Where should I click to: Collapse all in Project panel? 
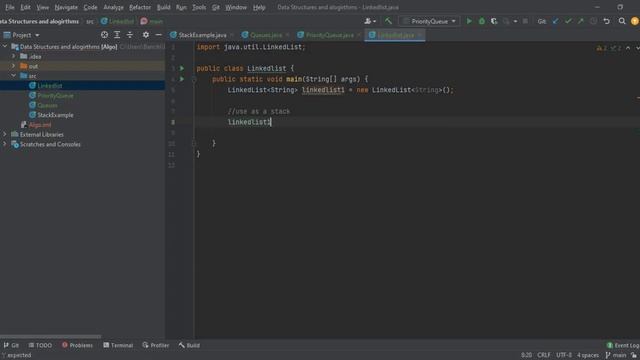tap(130, 35)
